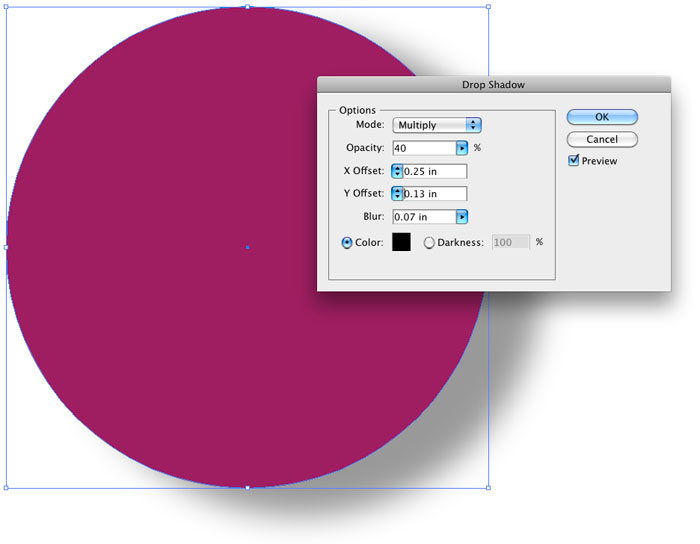Click the Drop Shadow dialog title bar
This screenshot has height=544, width=700.
(493, 85)
